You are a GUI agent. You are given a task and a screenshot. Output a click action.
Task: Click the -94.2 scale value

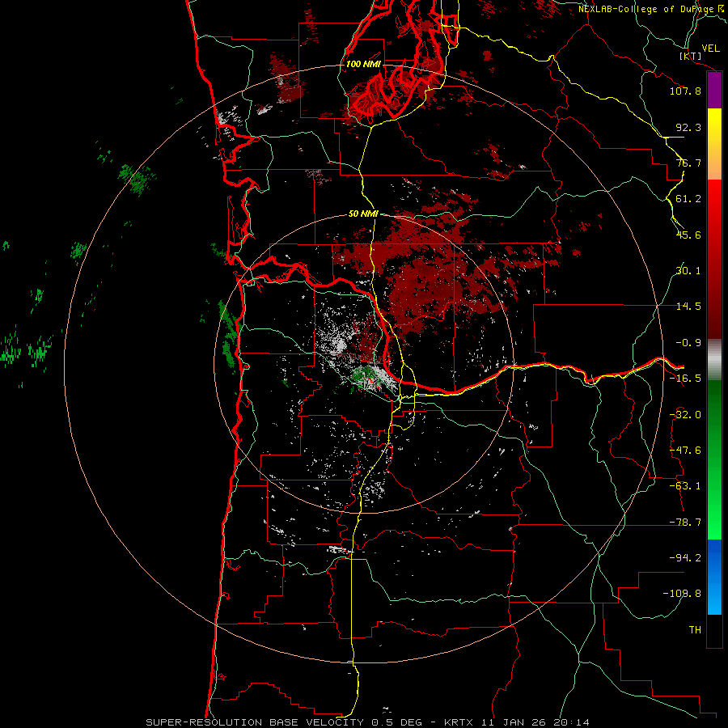[x=685, y=558]
